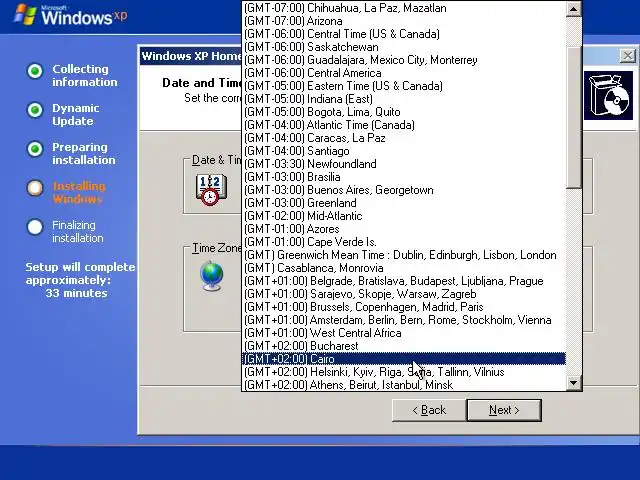Click highlighted (GMT+02:00) Cairo entry
Viewport: 640px width, 480px height.
404,359
